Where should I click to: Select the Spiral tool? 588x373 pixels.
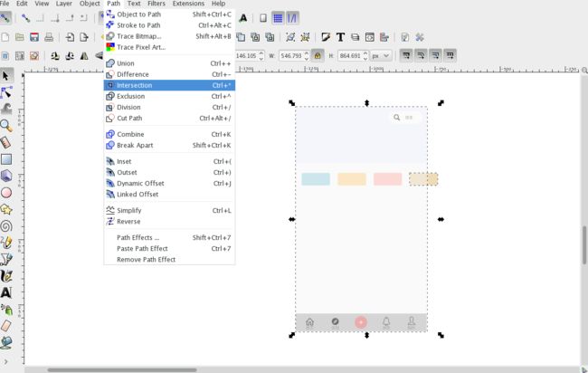pos(6,226)
